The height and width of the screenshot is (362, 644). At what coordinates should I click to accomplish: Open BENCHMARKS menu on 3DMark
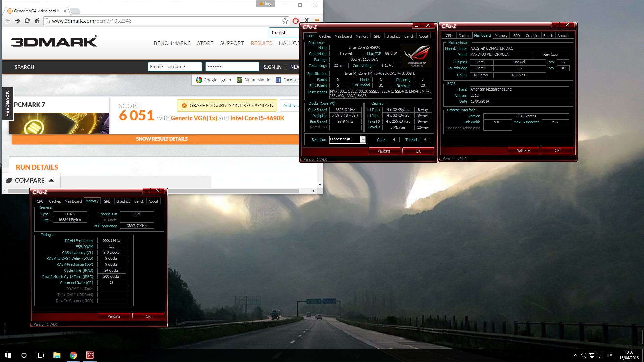172,43
